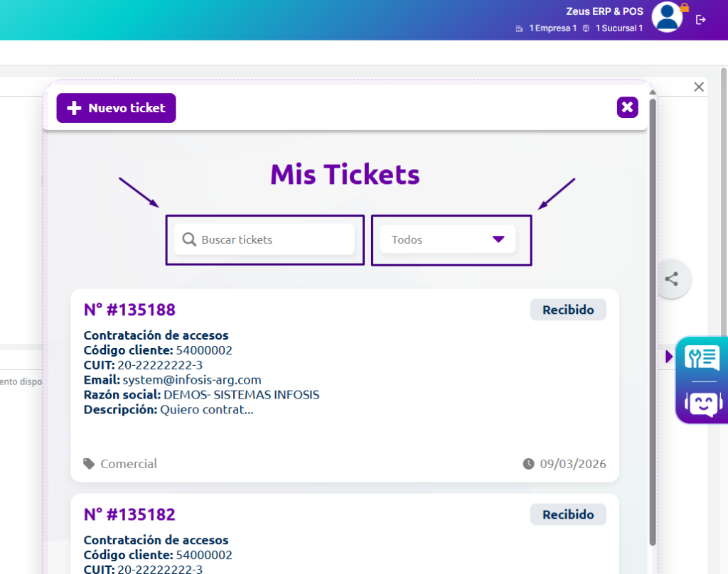
Task: Open the chatbot robot assistant
Action: click(702, 403)
